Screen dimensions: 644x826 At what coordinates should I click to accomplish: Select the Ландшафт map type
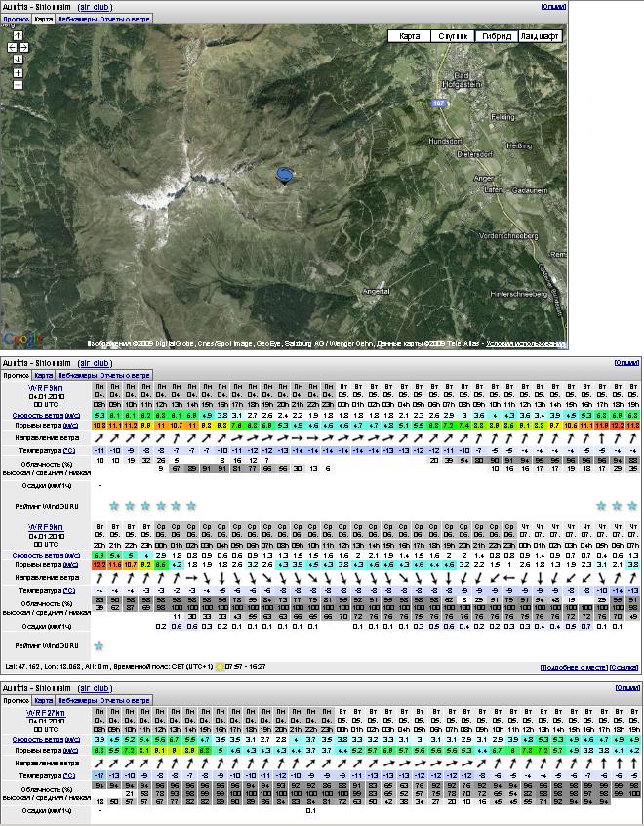540,36
